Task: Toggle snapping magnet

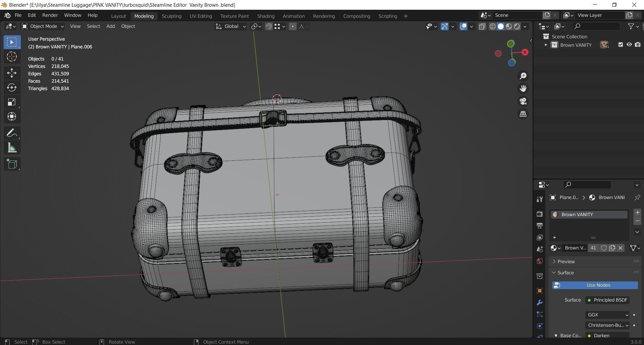Action: pyautogui.click(x=269, y=27)
